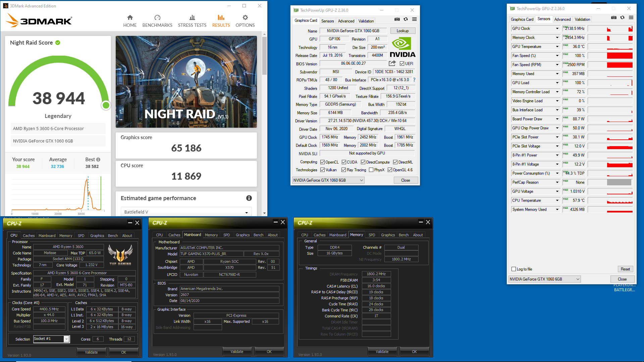The height and width of the screenshot is (362, 644).
Task: Open the Fan Speed (RPM) sensor dropdown
Action: pos(557,65)
